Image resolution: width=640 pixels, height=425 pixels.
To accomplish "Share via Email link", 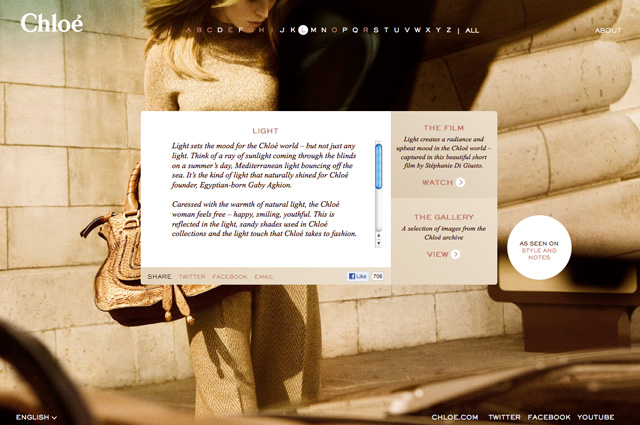I will (x=264, y=276).
